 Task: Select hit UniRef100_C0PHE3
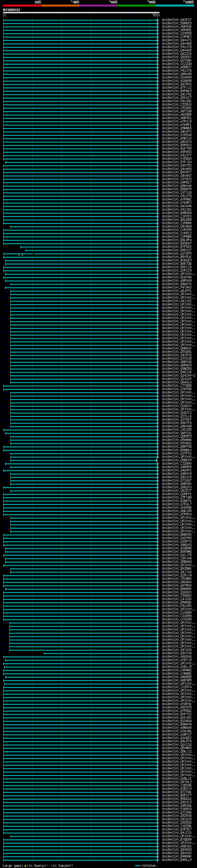pos(176,37)
